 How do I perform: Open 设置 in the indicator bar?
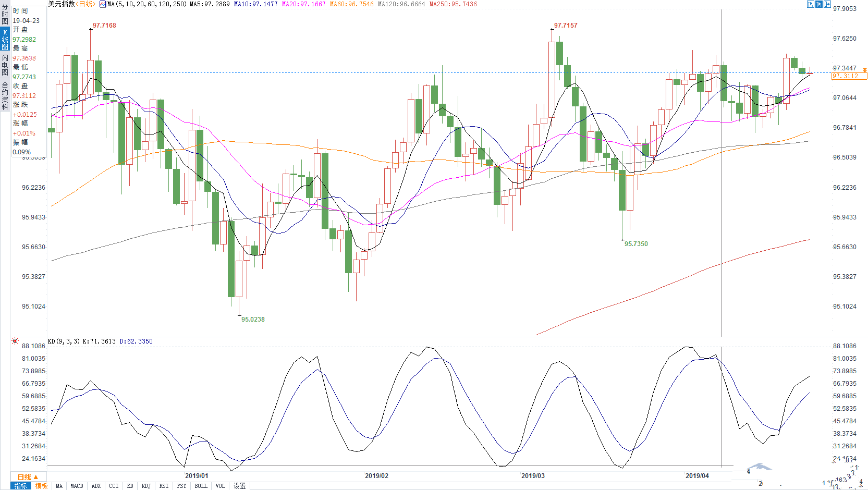click(x=239, y=486)
